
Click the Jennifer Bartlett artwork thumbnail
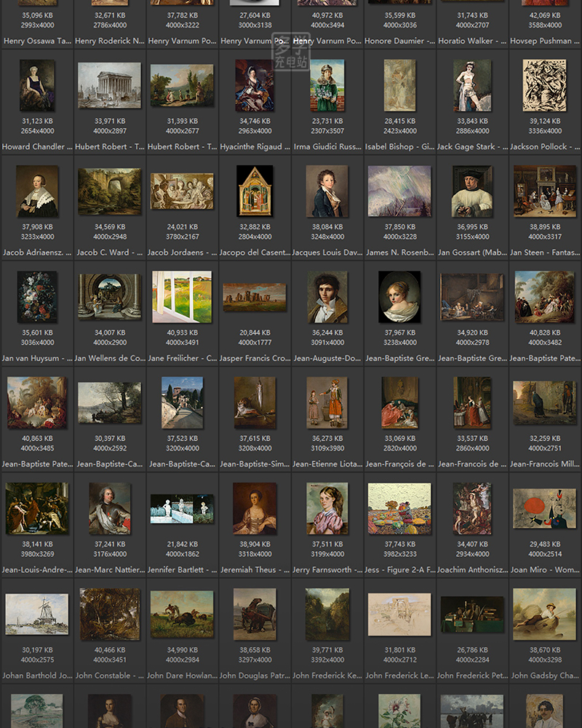coord(182,508)
